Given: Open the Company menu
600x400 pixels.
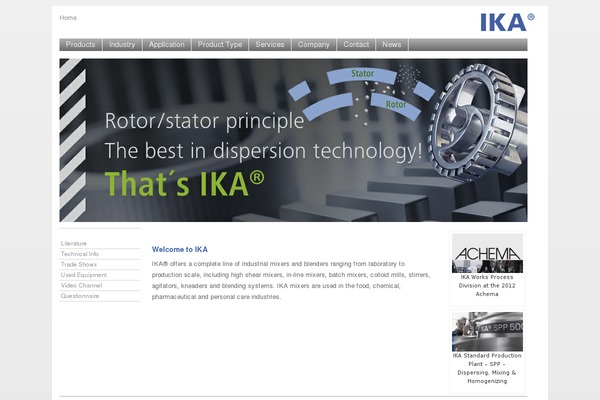Looking at the screenshot, I should pos(314,44).
